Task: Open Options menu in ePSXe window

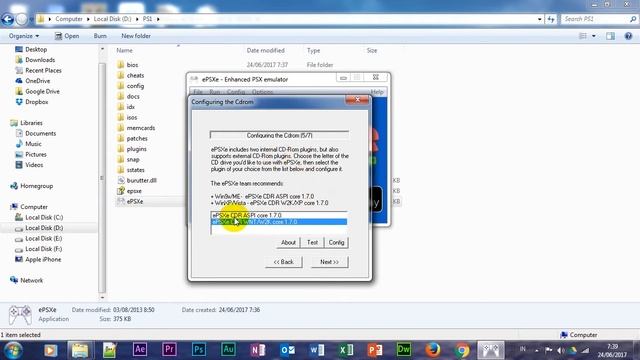Action: pos(262,92)
